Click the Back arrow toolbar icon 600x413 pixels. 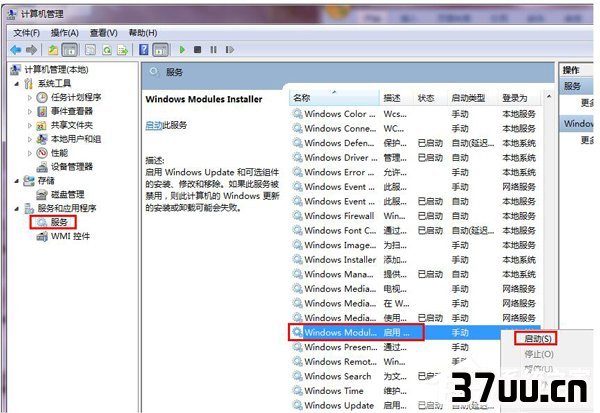16,50
